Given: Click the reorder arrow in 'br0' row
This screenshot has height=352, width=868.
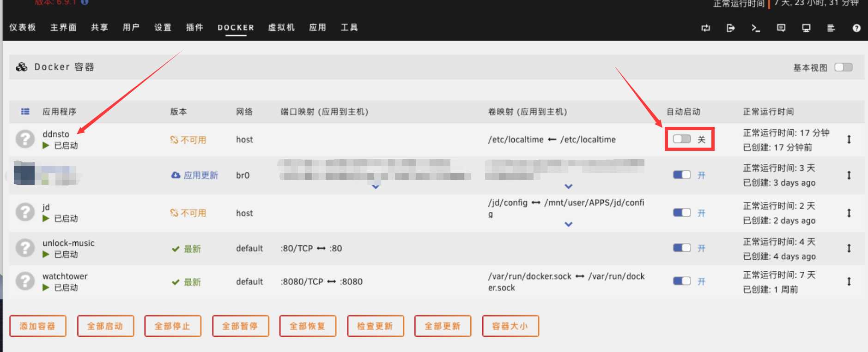Looking at the screenshot, I should pyautogui.click(x=849, y=175).
